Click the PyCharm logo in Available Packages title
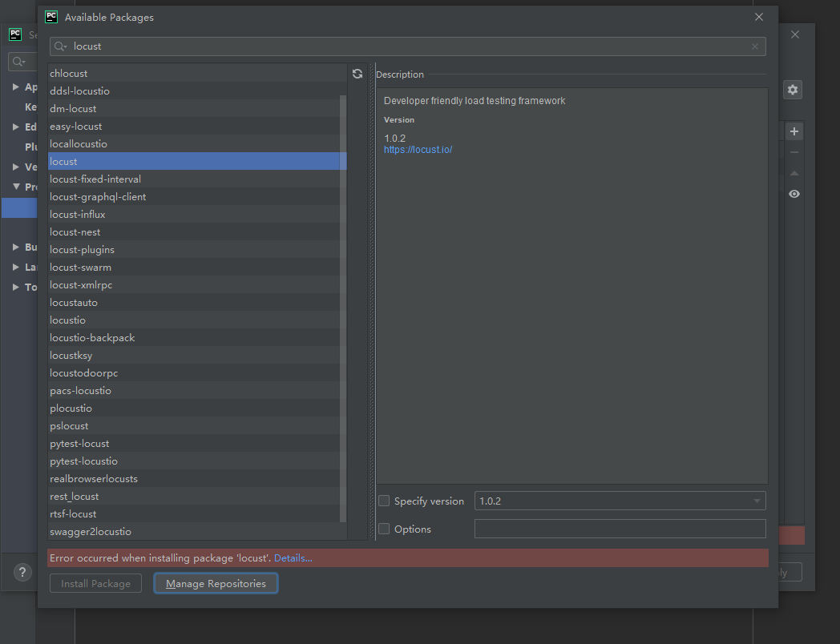 point(51,17)
